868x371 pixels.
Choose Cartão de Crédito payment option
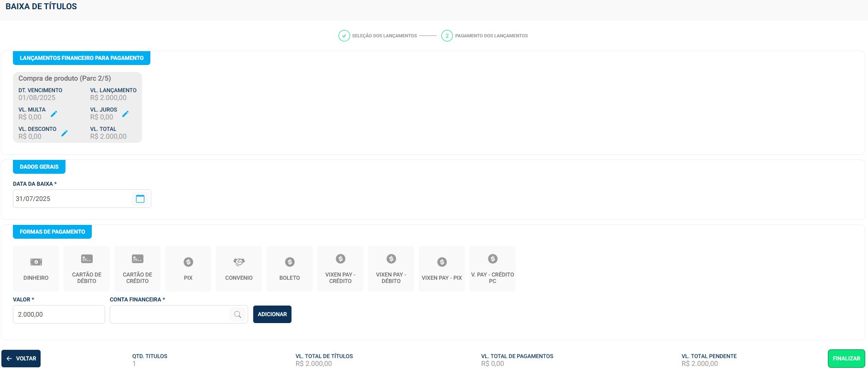137,269
